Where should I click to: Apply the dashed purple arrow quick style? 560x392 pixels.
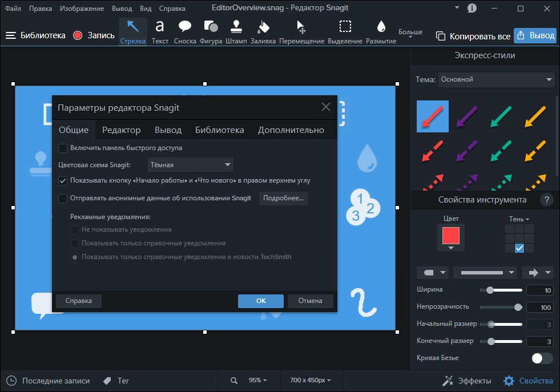467,151
